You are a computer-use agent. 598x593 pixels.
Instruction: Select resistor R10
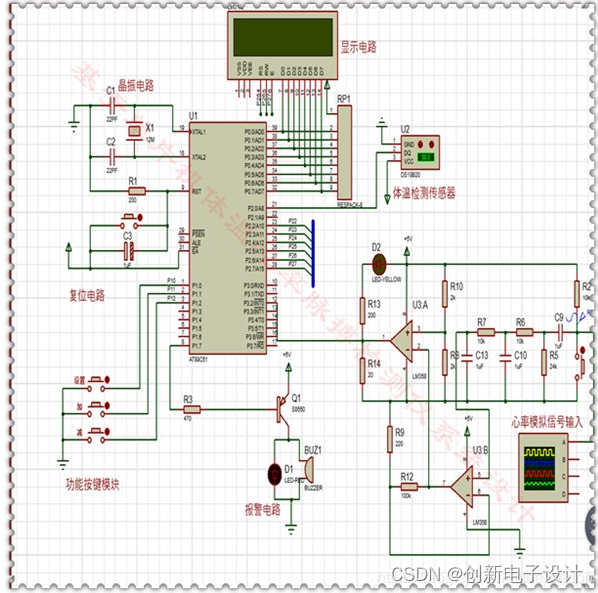pyautogui.click(x=445, y=294)
